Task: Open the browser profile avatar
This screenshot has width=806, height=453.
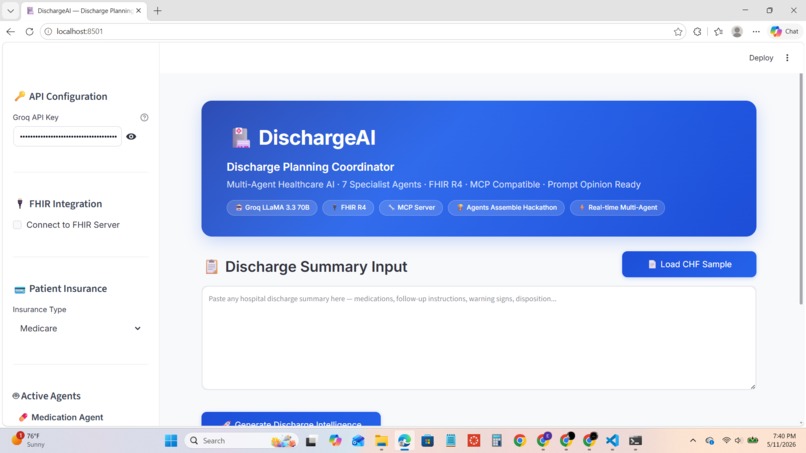Action: pyautogui.click(x=737, y=32)
